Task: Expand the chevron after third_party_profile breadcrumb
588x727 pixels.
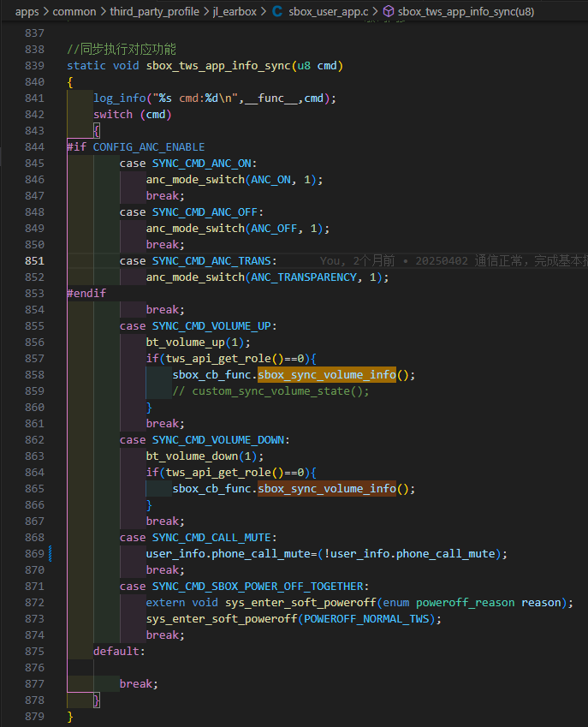Action: pos(206,12)
